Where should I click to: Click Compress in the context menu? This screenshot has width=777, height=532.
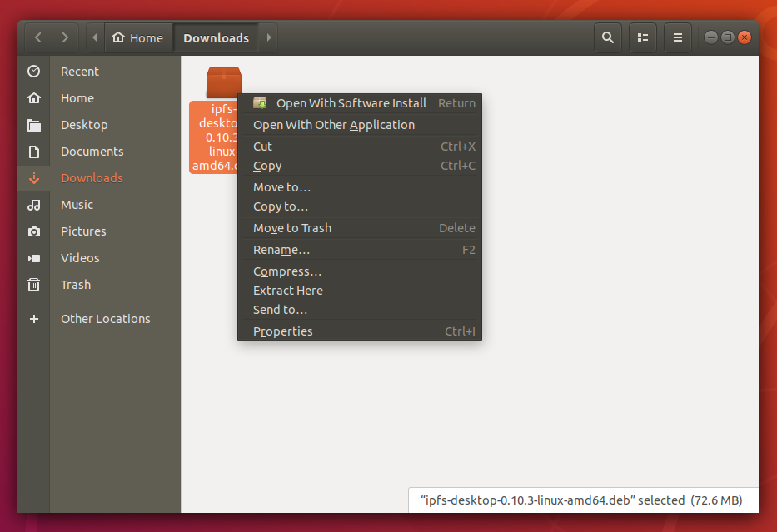click(287, 271)
